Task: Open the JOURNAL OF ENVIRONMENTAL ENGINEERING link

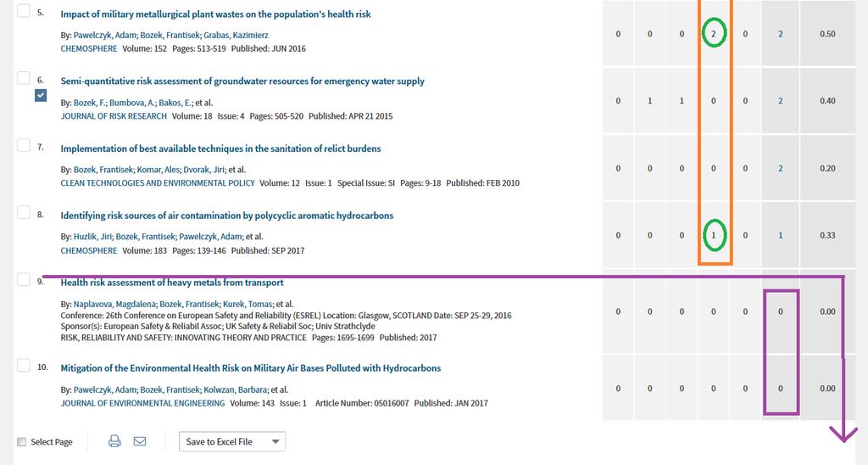Action: pos(142,403)
